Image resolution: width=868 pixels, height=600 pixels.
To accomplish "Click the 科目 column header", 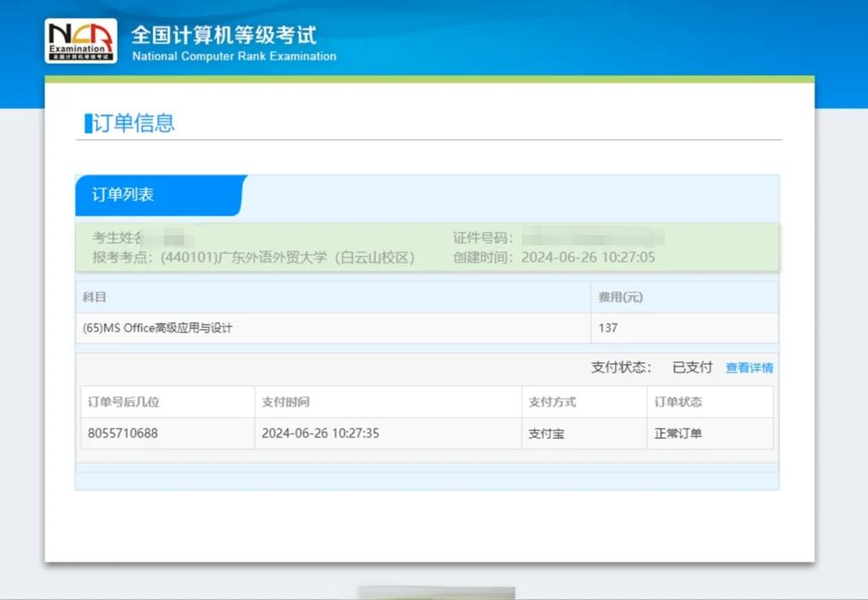I will click(95, 297).
